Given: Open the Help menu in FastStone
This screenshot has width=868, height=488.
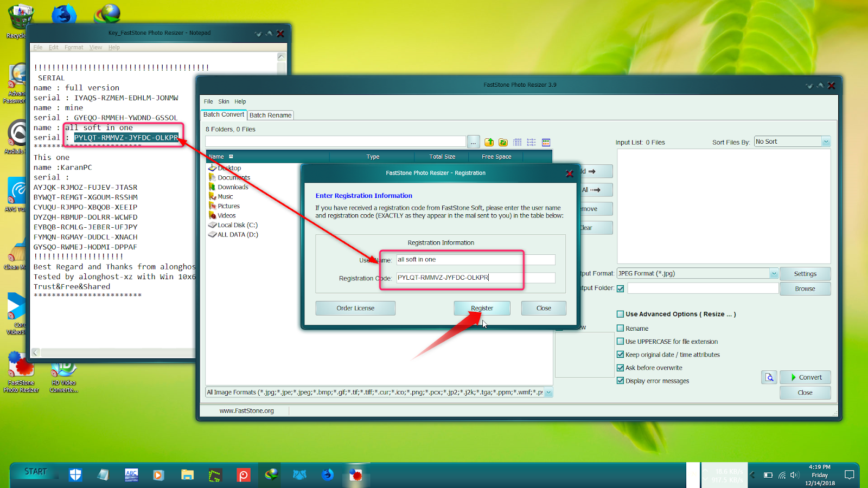Looking at the screenshot, I should click(x=240, y=101).
